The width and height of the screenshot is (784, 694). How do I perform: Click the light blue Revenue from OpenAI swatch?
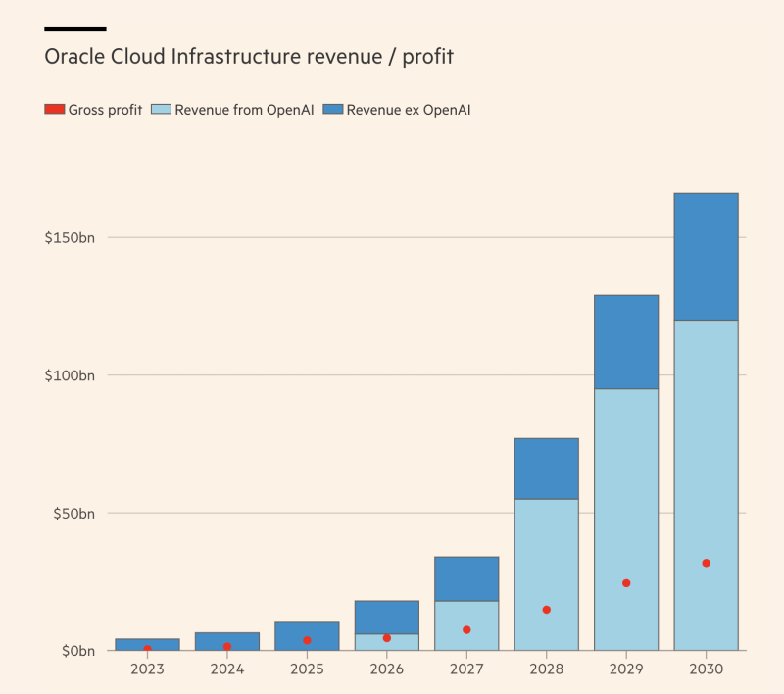[x=161, y=110]
